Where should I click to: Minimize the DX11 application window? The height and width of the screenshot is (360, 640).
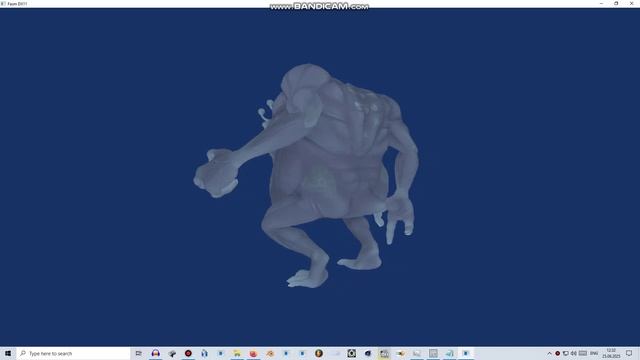click(x=601, y=4)
